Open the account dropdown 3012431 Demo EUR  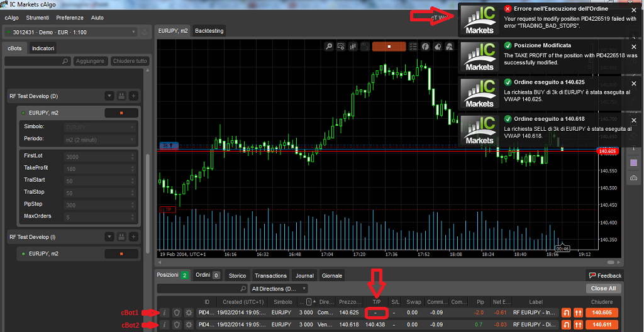[x=70, y=32]
